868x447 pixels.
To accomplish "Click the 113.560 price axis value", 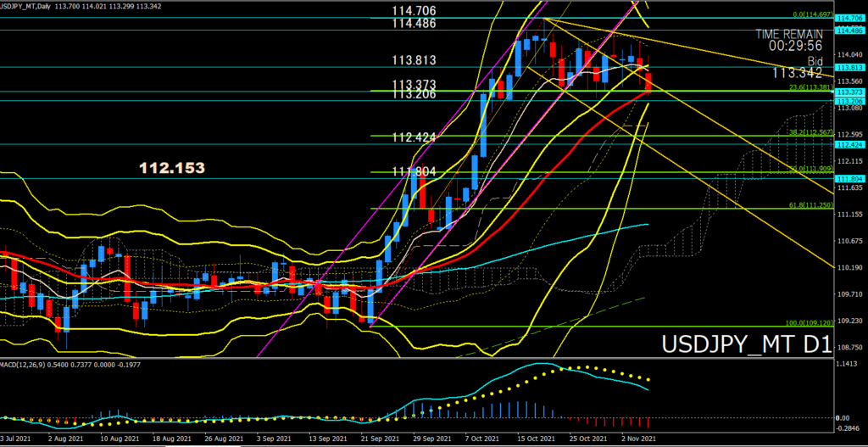I will coord(849,81).
